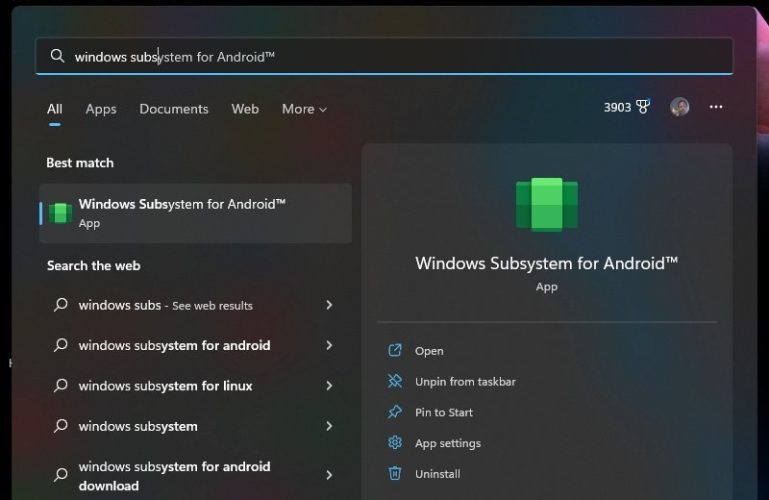Expand arrow for 'windows subsystem' suggestion

329,426
